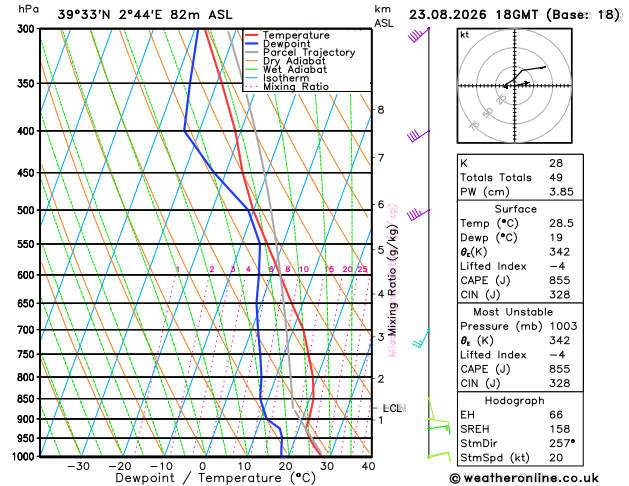629x486 pixels.
Task: Click the km ASL altitude axis label
Action: pos(384,16)
